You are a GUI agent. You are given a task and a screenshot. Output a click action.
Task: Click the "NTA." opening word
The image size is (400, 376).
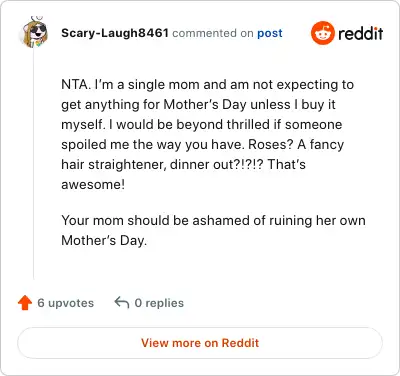[76, 85]
